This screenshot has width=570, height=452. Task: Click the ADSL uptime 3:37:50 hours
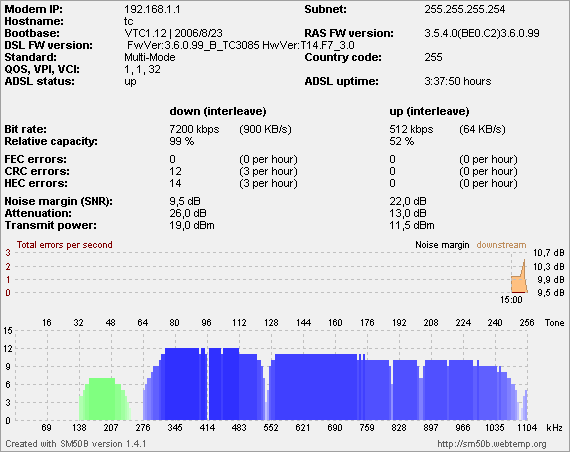[x=458, y=81]
